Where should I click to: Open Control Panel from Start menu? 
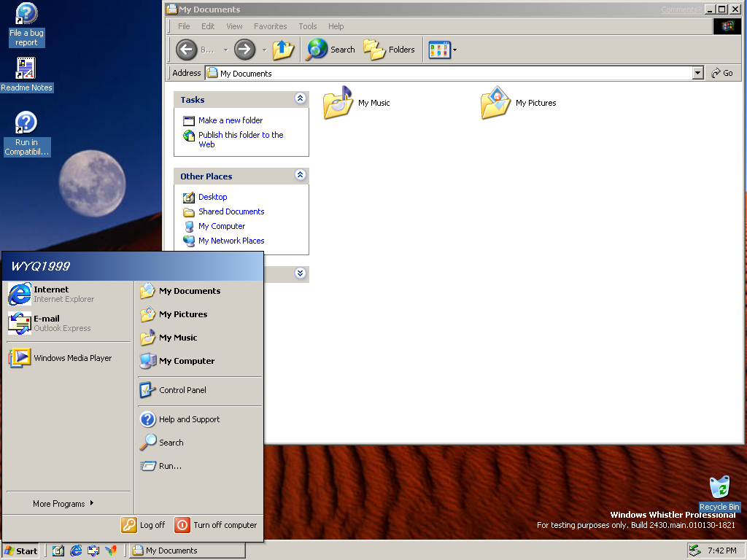182,390
